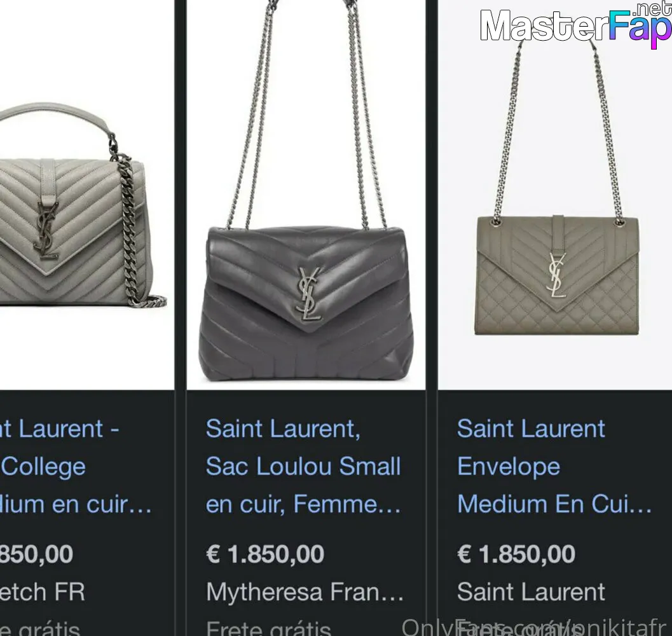This screenshot has height=636, width=672.
Task: Click the OnlyFans watermark text
Action: pyautogui.click(x=536, y=628)
